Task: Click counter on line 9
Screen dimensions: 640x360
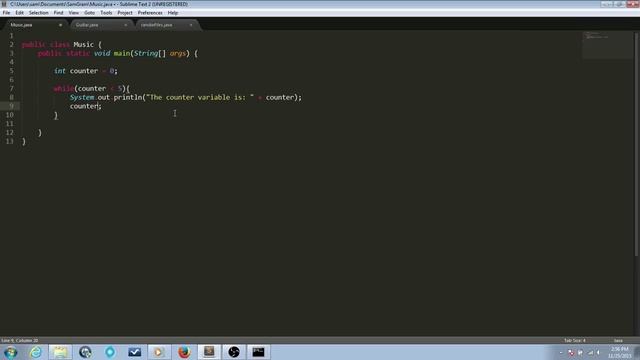Action: (84, 106)
